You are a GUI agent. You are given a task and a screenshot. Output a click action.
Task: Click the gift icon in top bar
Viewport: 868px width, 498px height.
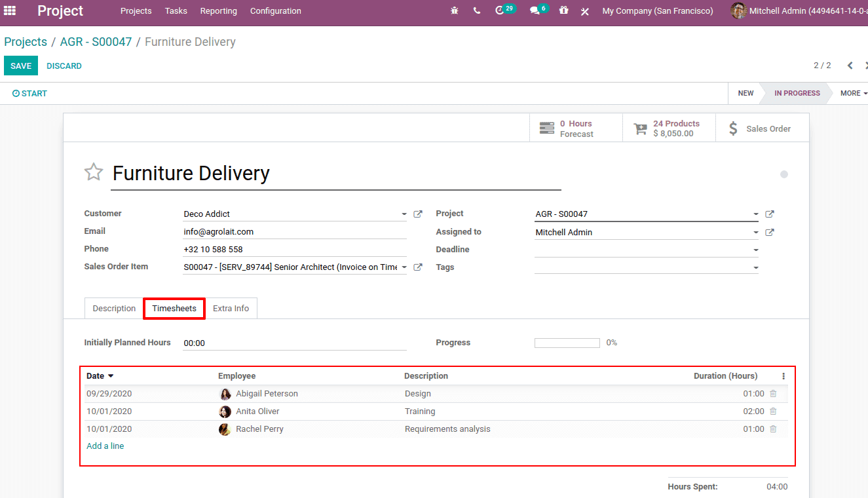click(563, 10)
